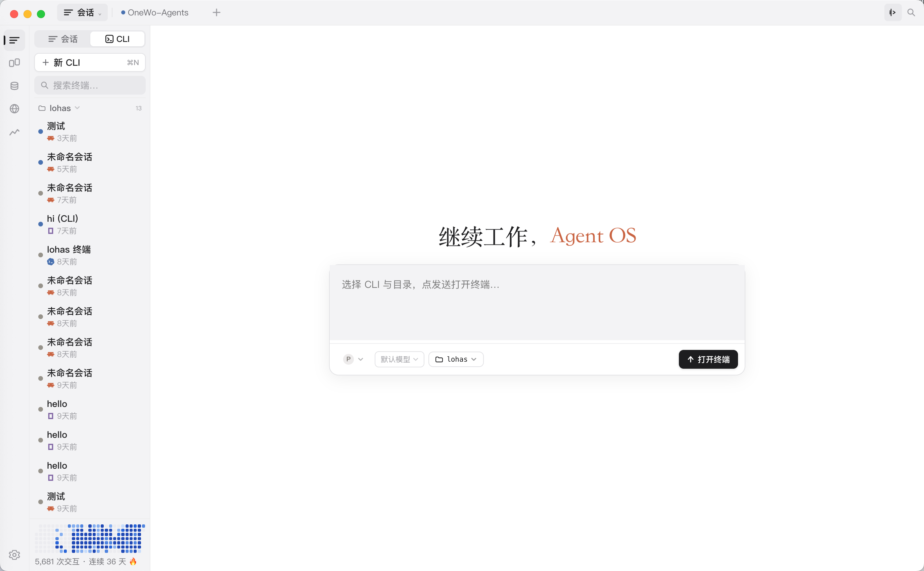
Task: Focus the 搜索终端 search field
Action: (90, 85)
